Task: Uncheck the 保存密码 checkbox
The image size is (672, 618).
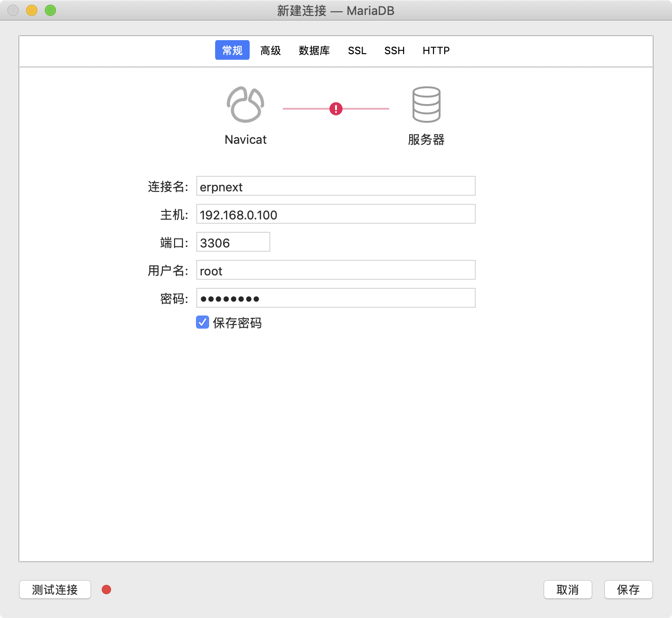Action: click(x=203, y=323)
